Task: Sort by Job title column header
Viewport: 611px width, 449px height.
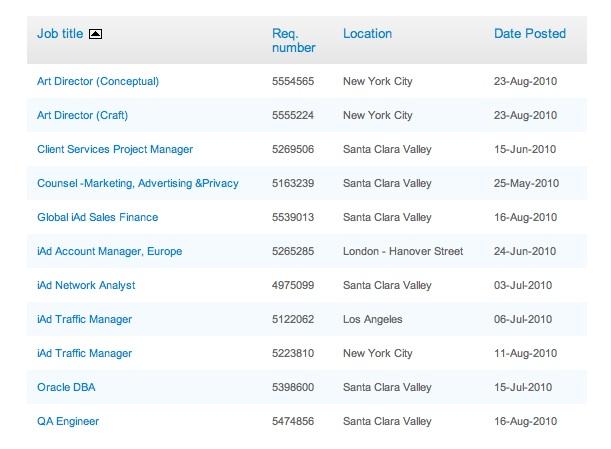Action: (x=60, y=34)
